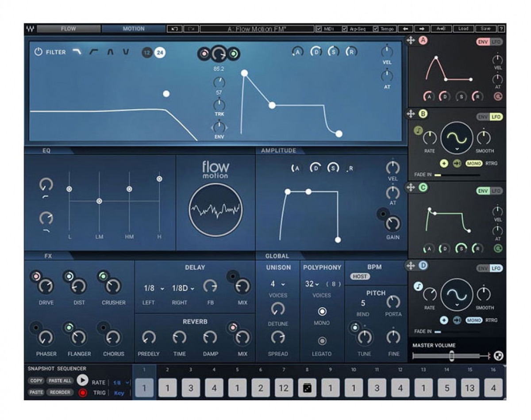Select the notch filter shape icon
Viewport: 531px width, 420px height.
pos(126,52)
